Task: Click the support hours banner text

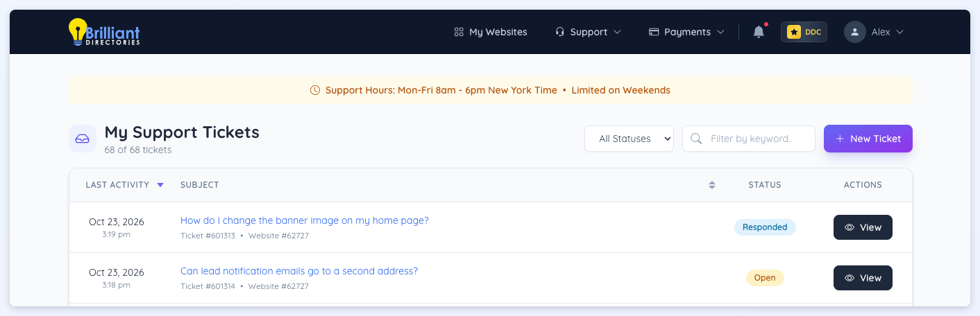Action: (x=498, y=90)
